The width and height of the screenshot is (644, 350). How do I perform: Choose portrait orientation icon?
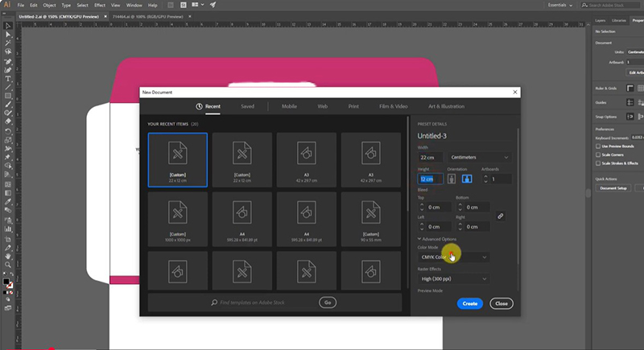[452, 179]
